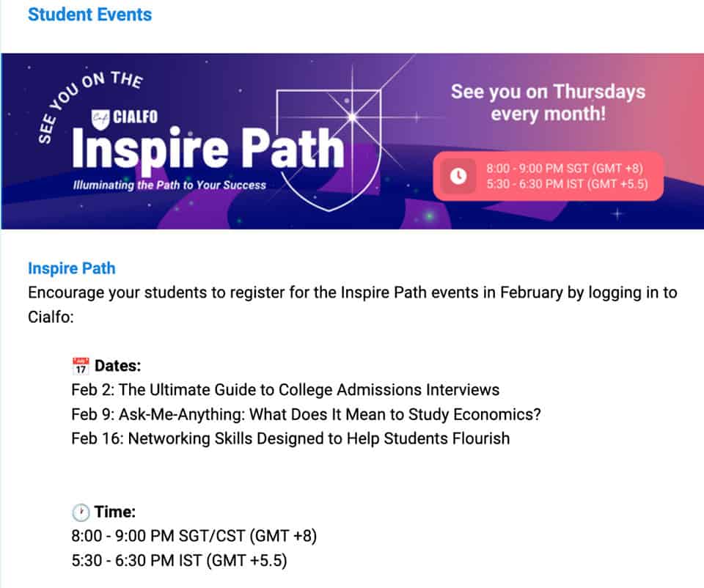704x588 pixels.
Task: Click the large Inspire Path banner title
Action: [208, 148]
